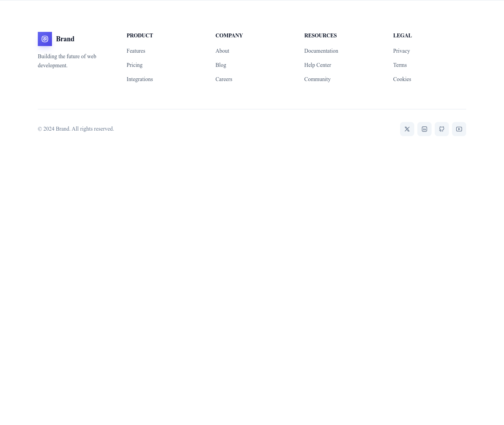
Task: Open the X (Twitter) social icon
Action: [x=407, y=129]
